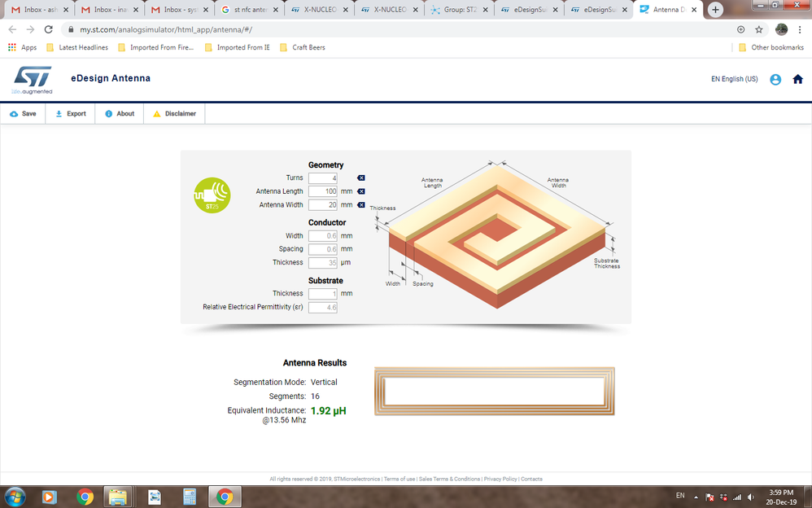
Task: Click the antenna coil preview image
Action: point(494,392)
